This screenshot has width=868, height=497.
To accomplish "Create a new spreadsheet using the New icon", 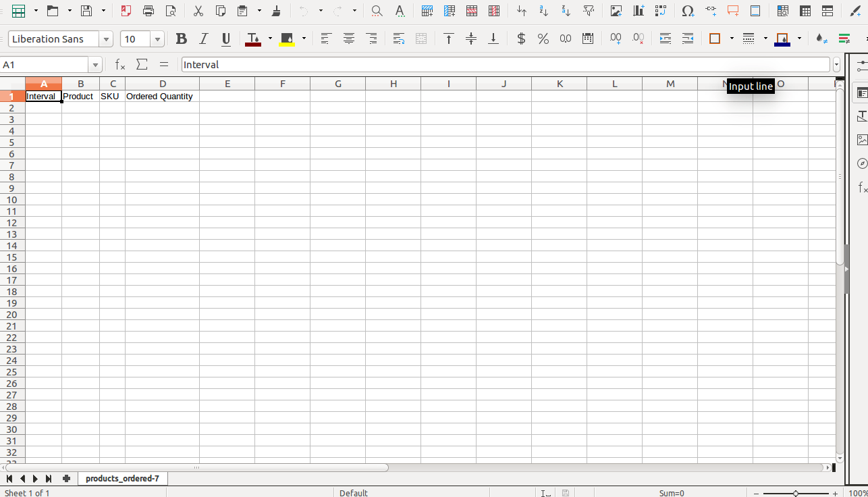I will tap(19, 11).
